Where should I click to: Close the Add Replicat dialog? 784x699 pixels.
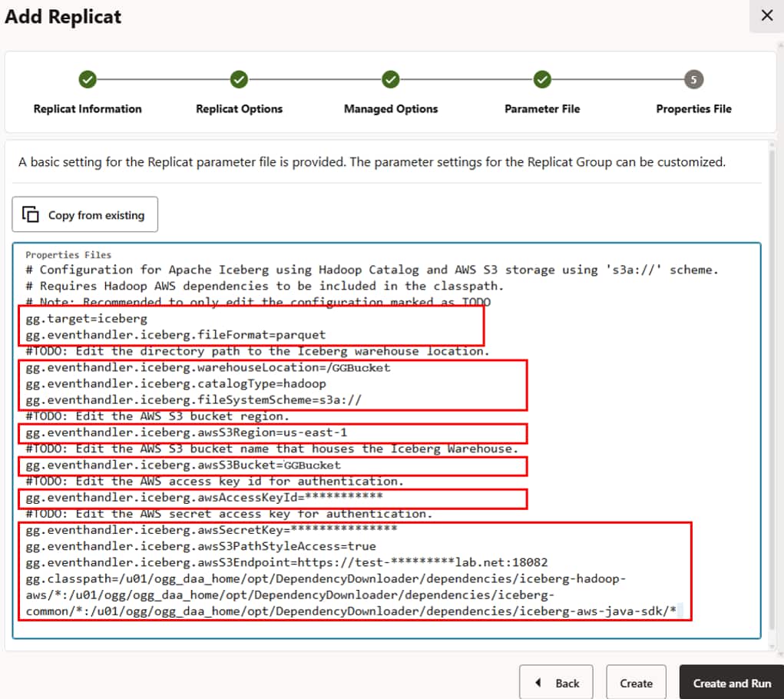coord(766,15)
